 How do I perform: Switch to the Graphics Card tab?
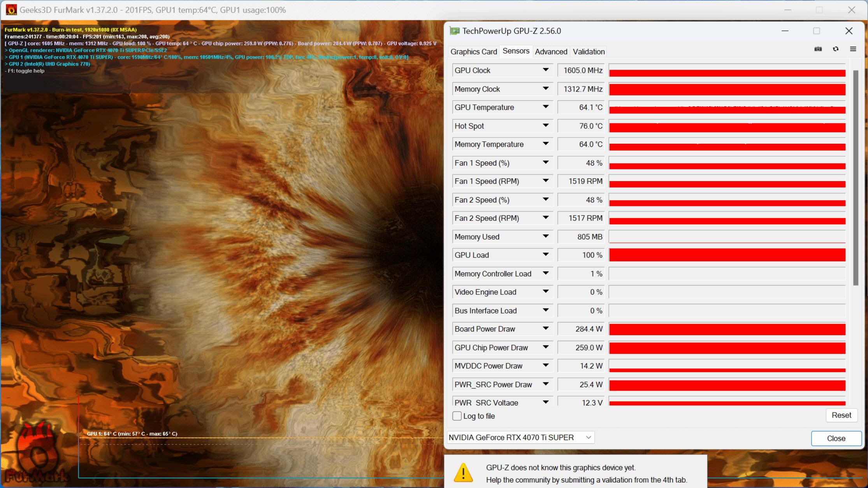pyautogui.click(x=474, y=51)
